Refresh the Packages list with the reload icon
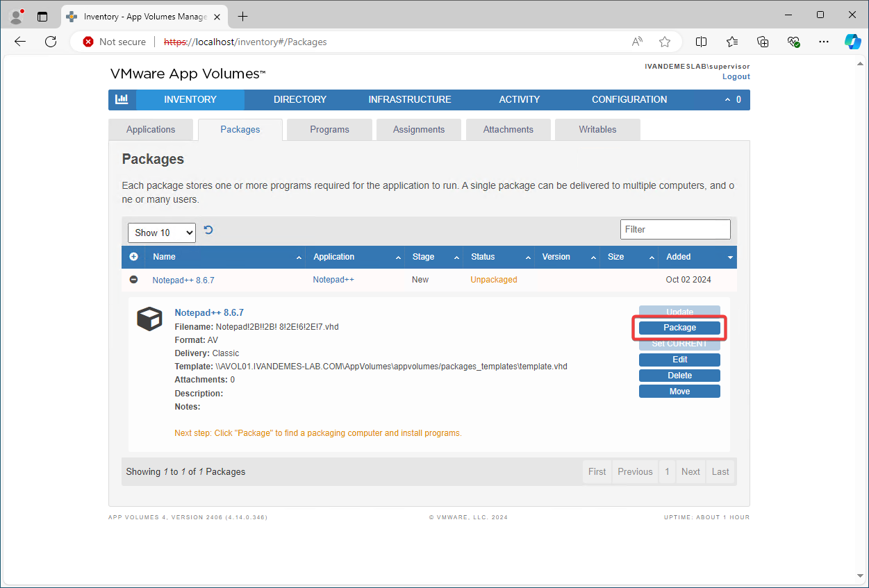 pos(208,229)
